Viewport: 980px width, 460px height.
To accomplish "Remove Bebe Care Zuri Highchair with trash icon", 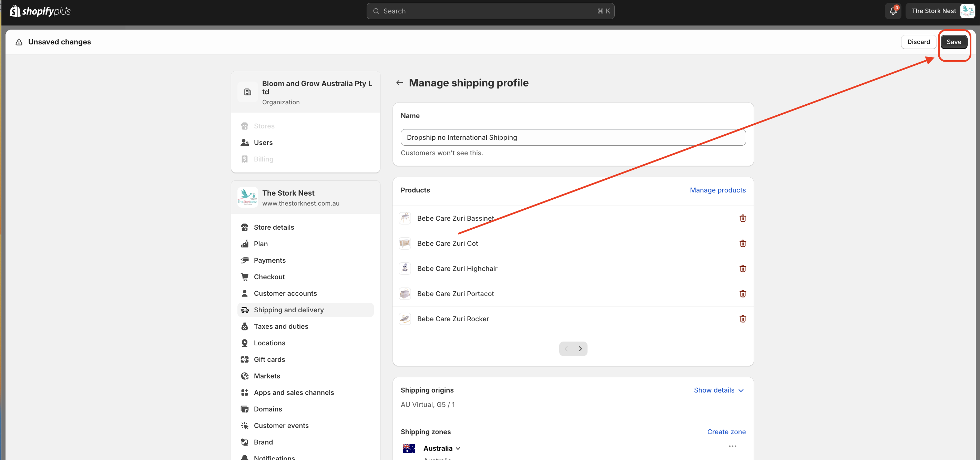I will tap(743, 269).
